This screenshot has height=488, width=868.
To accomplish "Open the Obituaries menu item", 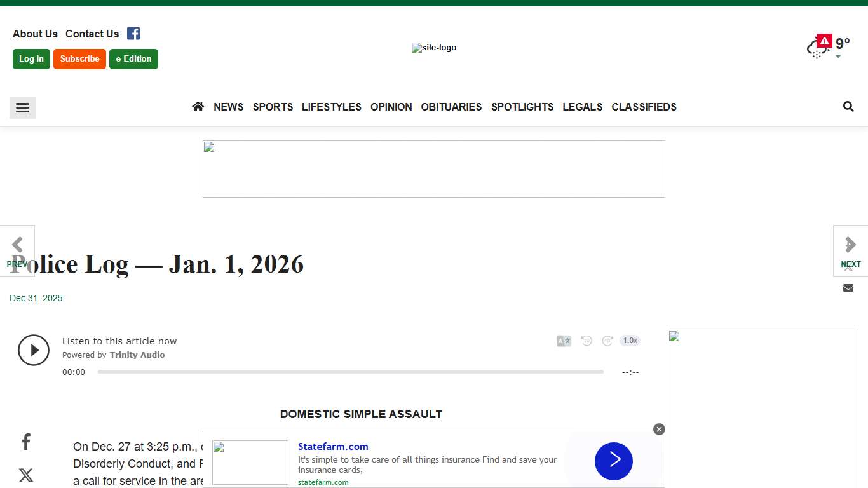I will pos(451,107).
